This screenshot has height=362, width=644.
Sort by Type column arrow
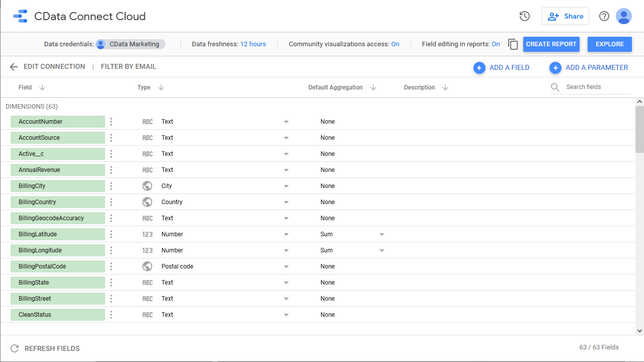(161, 87)
